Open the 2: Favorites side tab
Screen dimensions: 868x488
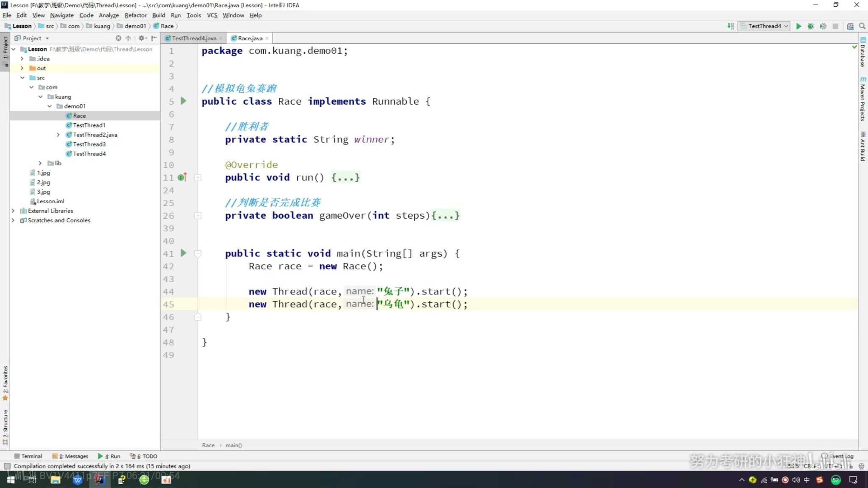(5, 383)
